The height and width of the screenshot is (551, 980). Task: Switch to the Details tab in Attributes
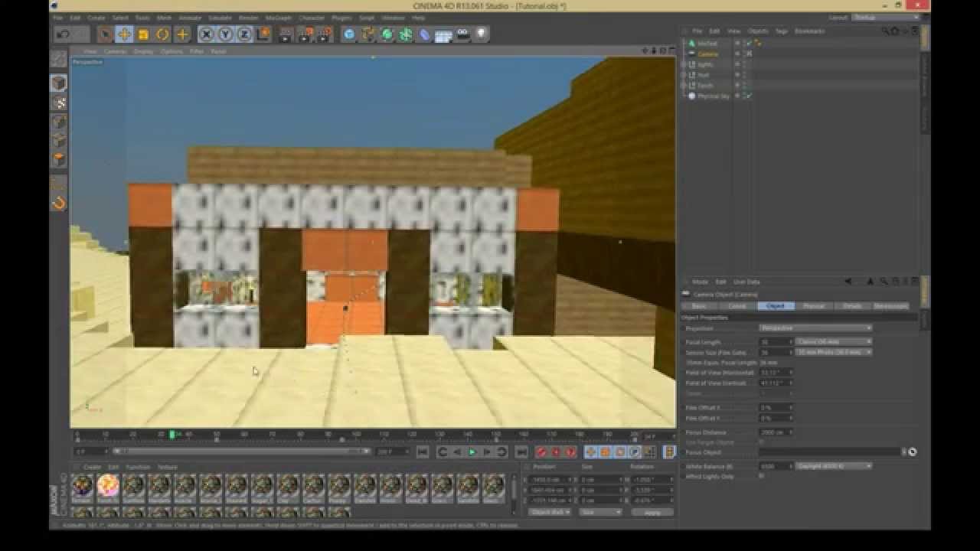tap(852, 306)
